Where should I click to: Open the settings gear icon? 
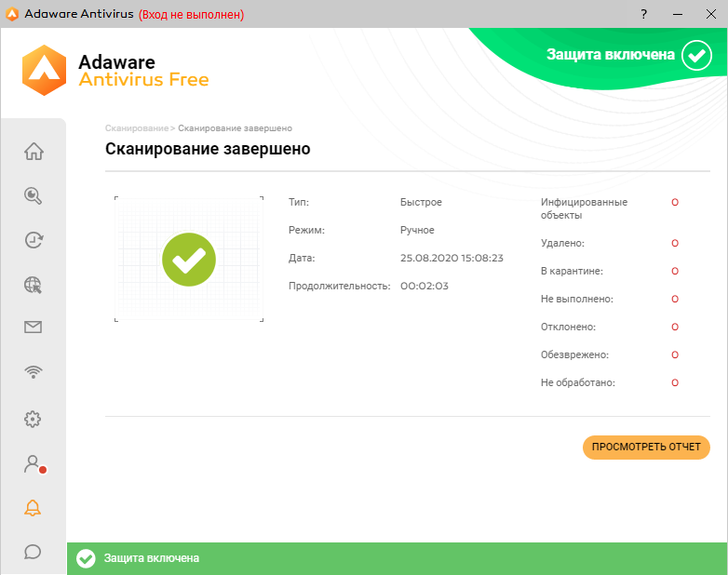(x=33, y=419)
